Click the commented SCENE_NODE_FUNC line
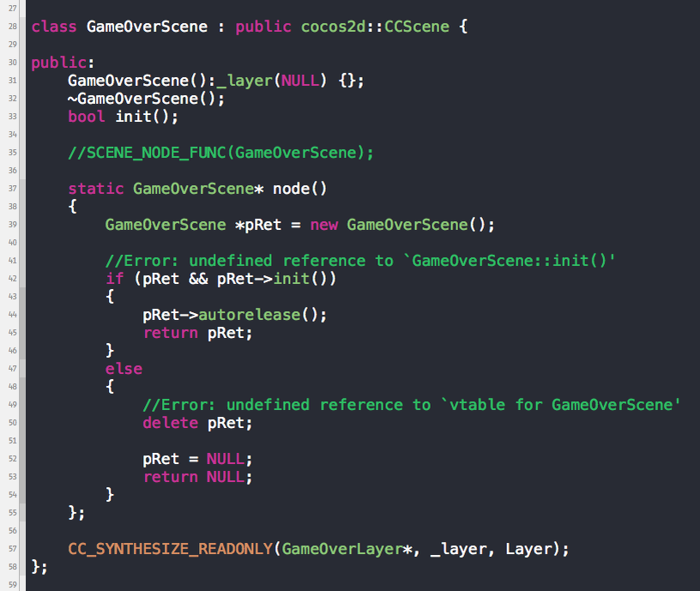The image size is (700, 591). pos(220,153)
